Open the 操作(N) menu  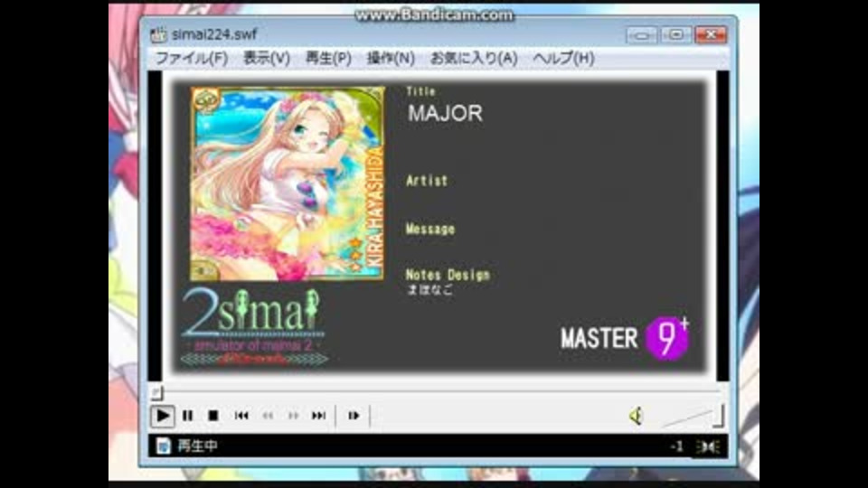point(391,58)
